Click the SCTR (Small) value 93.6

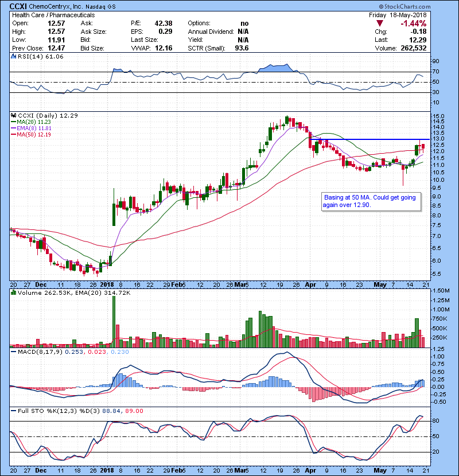click(x=242, y=48)
